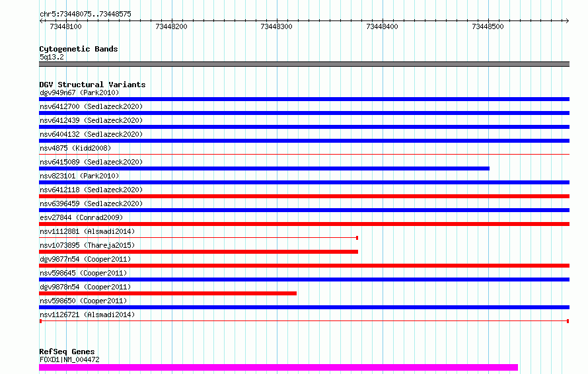
Task: Open variant nsv6404132 (Sedlazeck2020) label
Action: [x=91, y=134]
